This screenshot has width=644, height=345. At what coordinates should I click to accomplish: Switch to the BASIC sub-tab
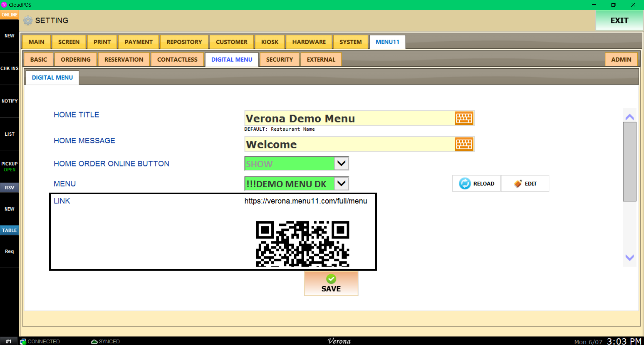pyautogui.click(x=39, y=60)
